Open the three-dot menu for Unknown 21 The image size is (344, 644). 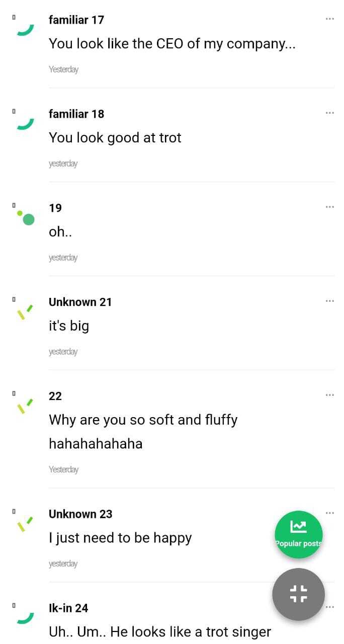click(329, 301)
